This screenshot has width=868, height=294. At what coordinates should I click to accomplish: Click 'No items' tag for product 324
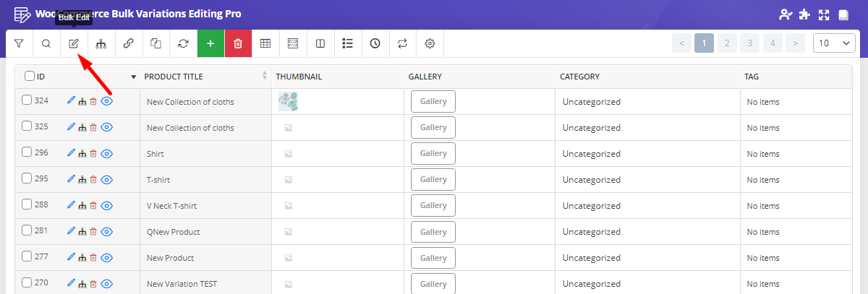(763, 102)
